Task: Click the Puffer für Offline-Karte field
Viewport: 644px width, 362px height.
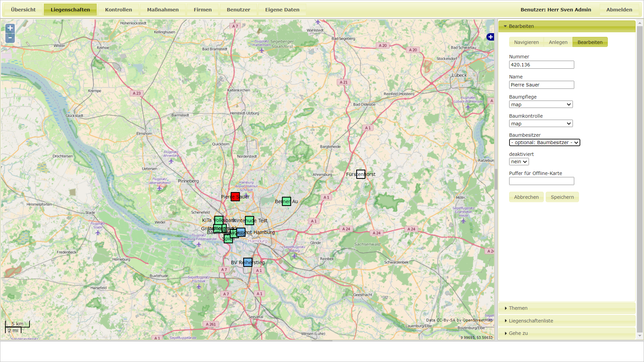Action: 541,181
